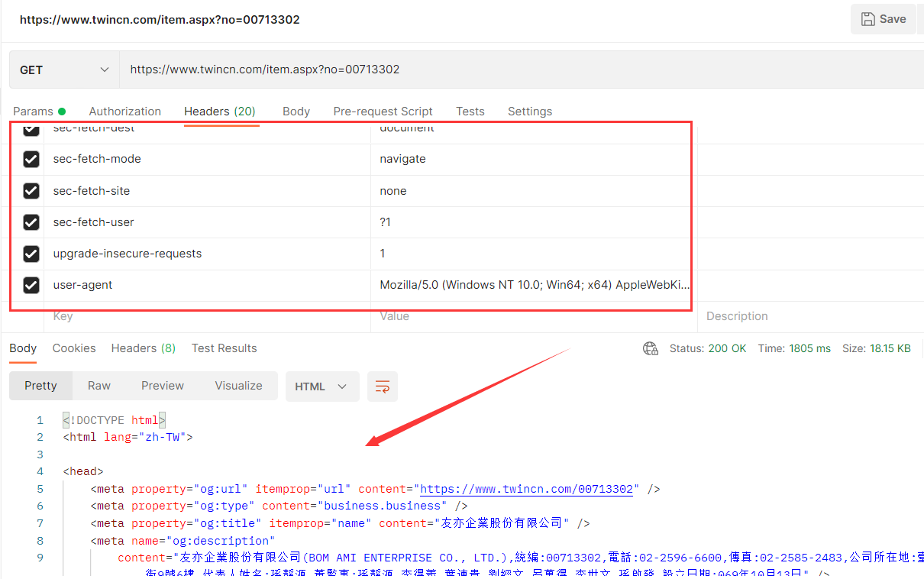The height and width of the screenshot is (579, 924).
Task: Click the Size: 18.15 KB indicator
Action: pyautogui.click(x=877, y=348)
